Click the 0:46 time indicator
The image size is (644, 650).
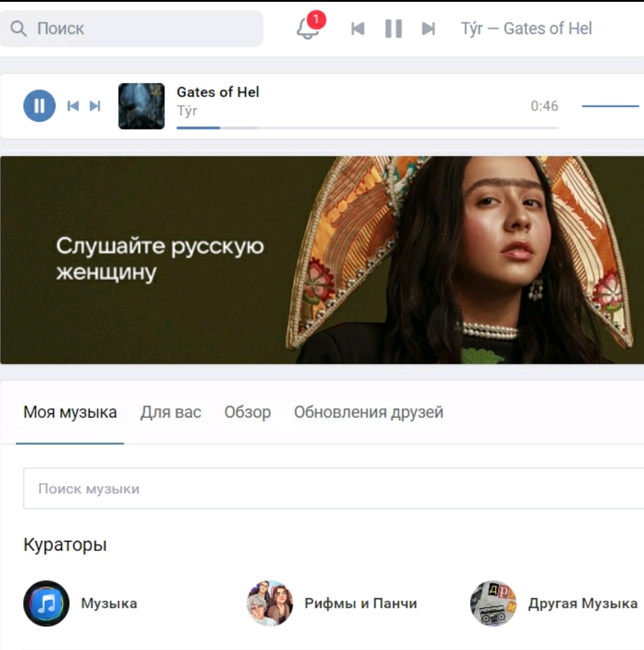pyautogui.click(x=544, y=106)
